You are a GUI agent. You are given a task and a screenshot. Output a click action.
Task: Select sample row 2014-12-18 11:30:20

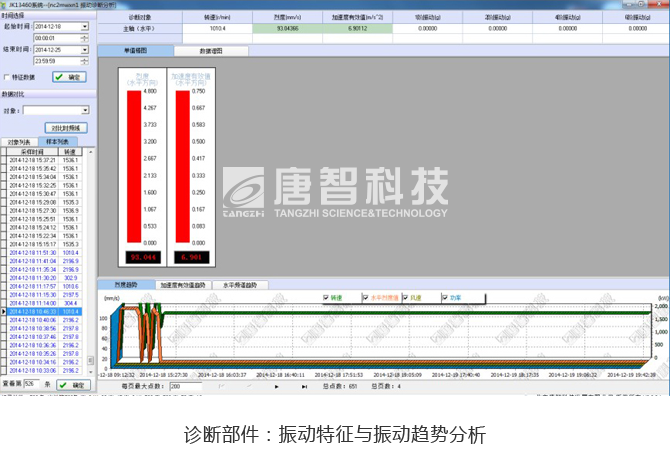coord(44,278)
